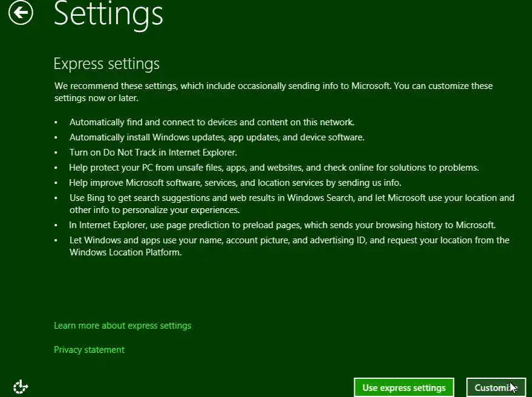This screenshot has height=397, width=532.
Task: Click the 'personalize your experiences' text line
Action: pyautogui.click(x=154, y=210)
